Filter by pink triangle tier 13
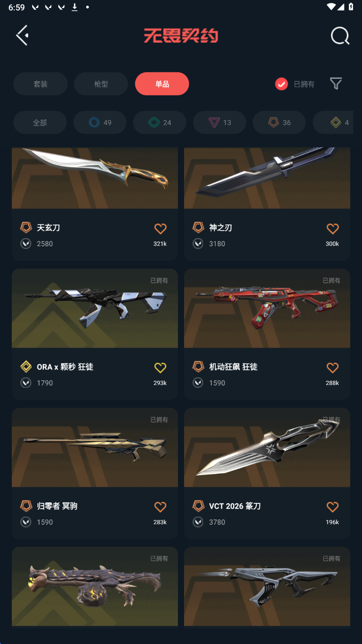Screen dimensions: 362x644 point(220,123)
